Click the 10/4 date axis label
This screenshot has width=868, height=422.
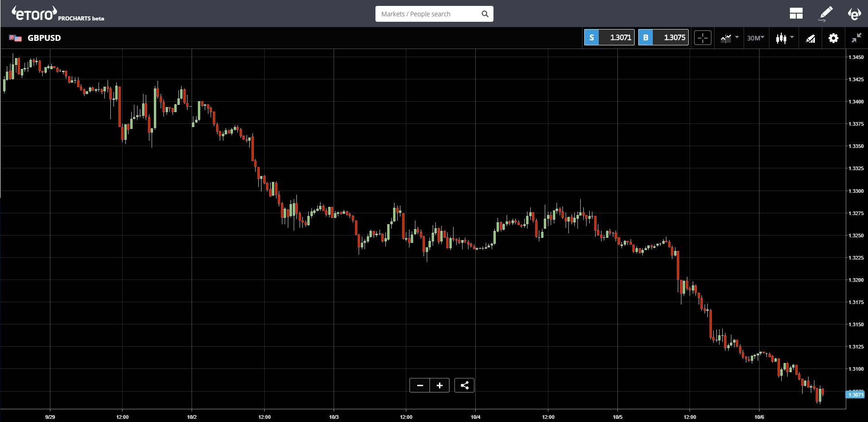click(x=476, y=417)
